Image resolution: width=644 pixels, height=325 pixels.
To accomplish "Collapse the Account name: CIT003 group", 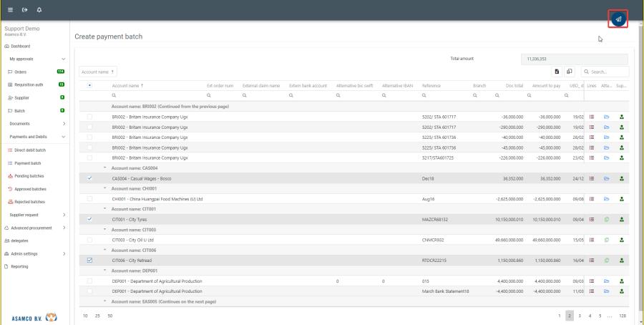I will click(x=105, y=230).
